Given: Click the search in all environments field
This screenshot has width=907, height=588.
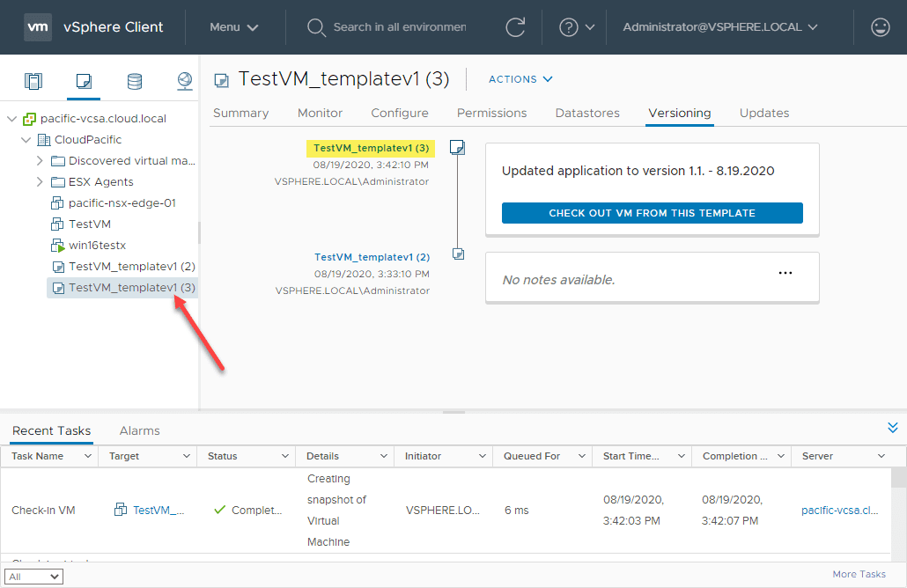Looking at the screenshot, I should [398, 27].
